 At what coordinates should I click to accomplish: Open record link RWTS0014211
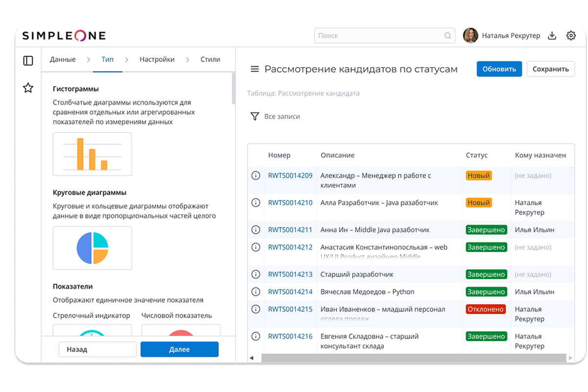point(290,230)
